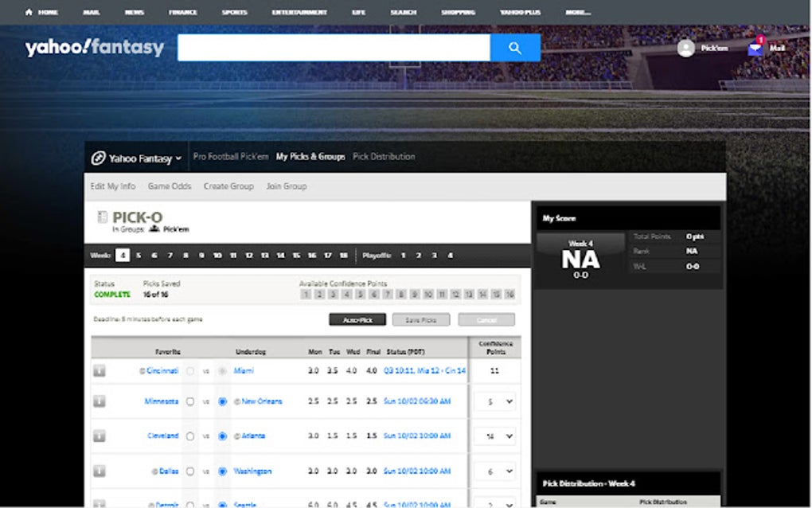Switch to the Pick Distribution tab
The image size is (812, 508).
click(x=383, y=156)
